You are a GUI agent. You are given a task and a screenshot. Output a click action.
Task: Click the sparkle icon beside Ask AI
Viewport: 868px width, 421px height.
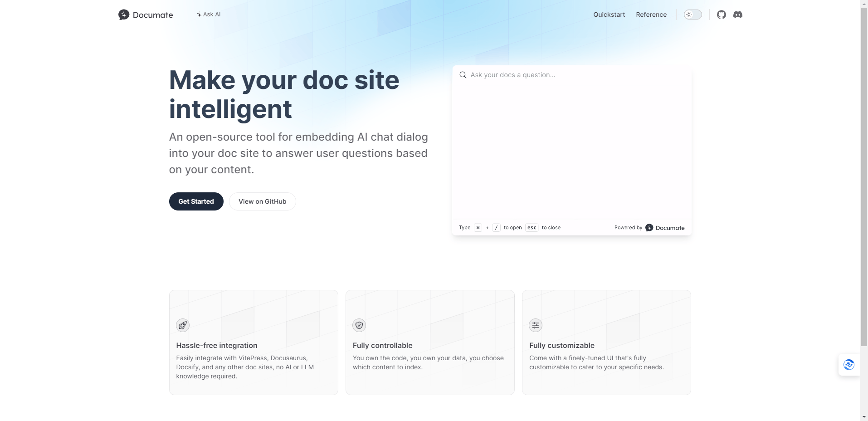coord(199,14)
